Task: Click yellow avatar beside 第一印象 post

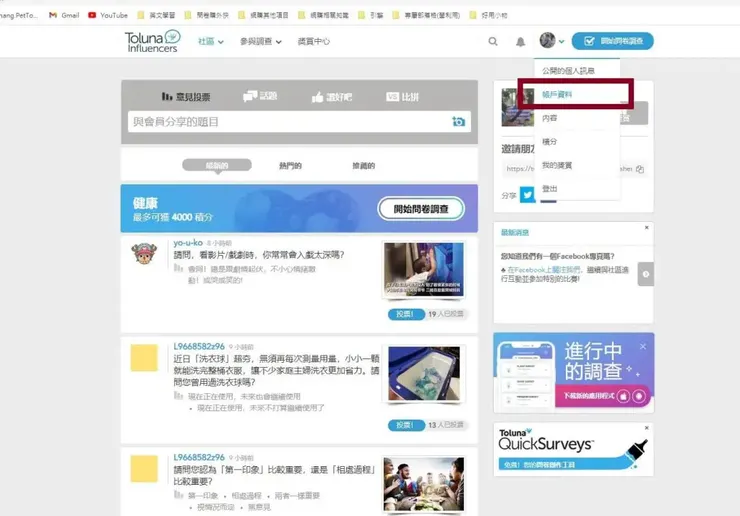Action: (x=144, y=469)
